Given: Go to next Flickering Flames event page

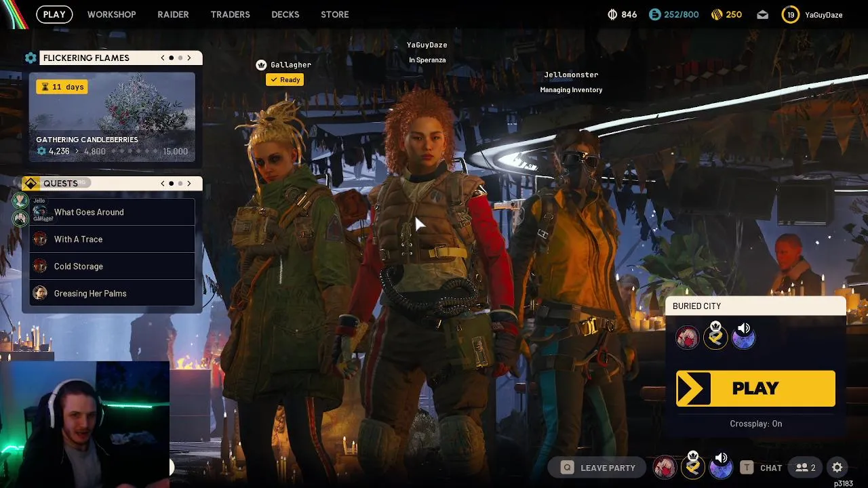Looking at the screenshot, I should coord(189,58).
